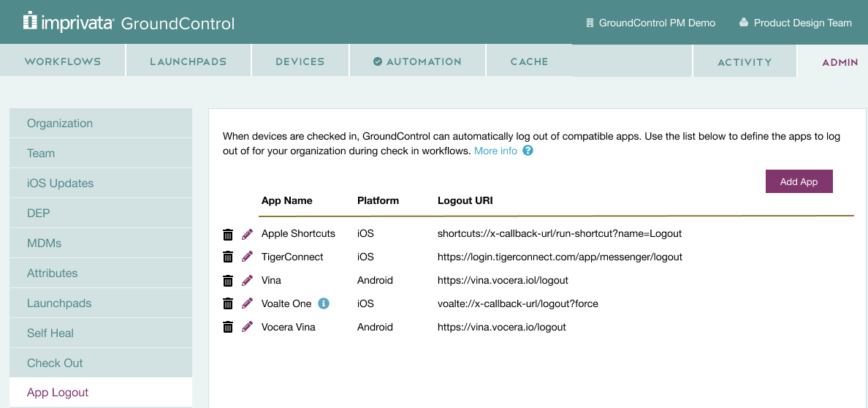
Task: Show info icon next to Voalte One
Action: (x=324, y=303)
